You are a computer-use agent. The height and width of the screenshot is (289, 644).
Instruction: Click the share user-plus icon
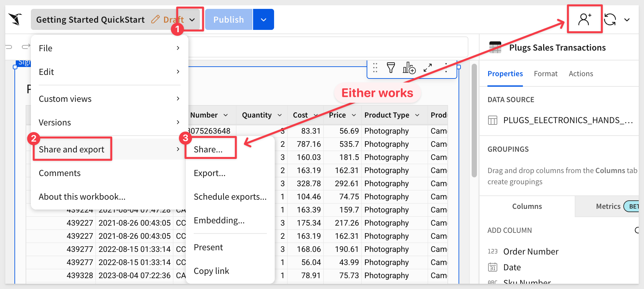point(585,19)
